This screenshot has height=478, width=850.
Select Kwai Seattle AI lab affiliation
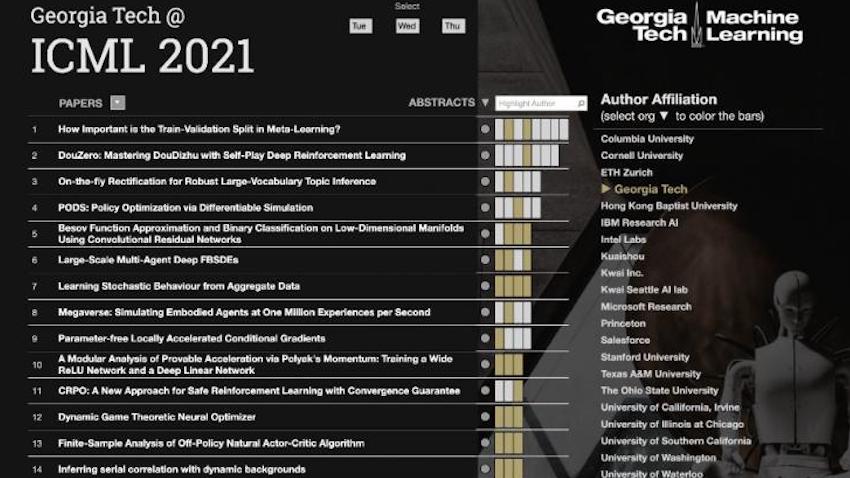point(644,290)
